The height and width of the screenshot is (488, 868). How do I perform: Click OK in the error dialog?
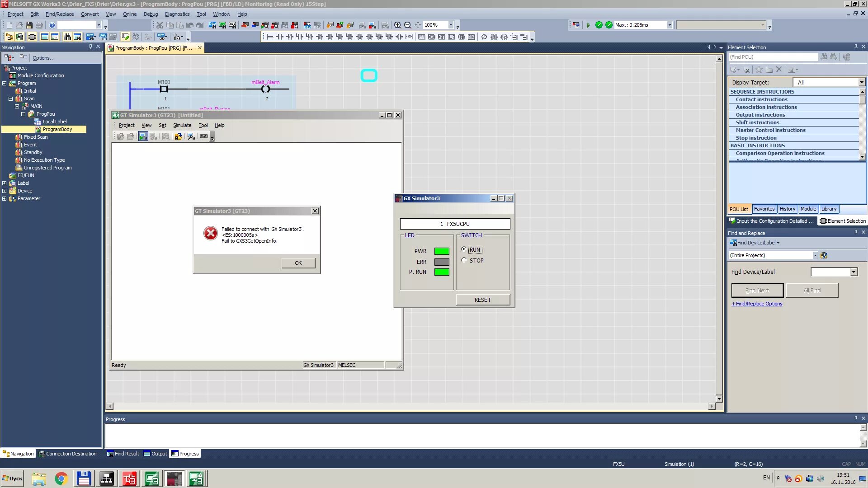[x=298, y=263]
